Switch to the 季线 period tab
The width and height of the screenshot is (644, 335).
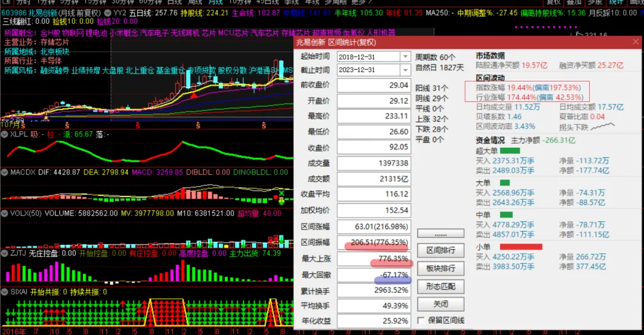point(292,2)
